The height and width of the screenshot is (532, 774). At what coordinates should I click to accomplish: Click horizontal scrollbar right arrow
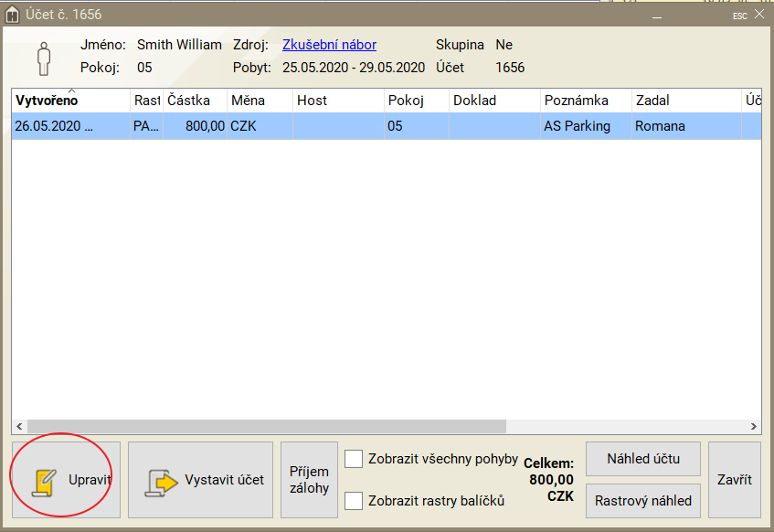(x=753, y=426)
